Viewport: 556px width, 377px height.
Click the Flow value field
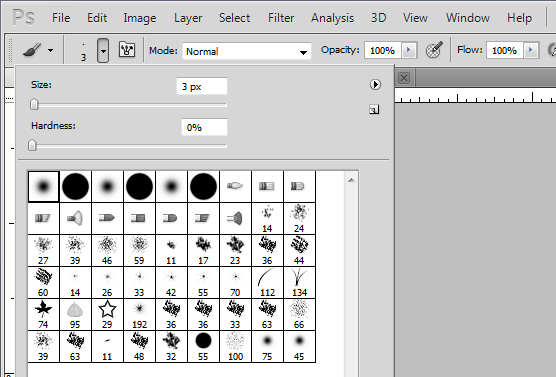505,50
